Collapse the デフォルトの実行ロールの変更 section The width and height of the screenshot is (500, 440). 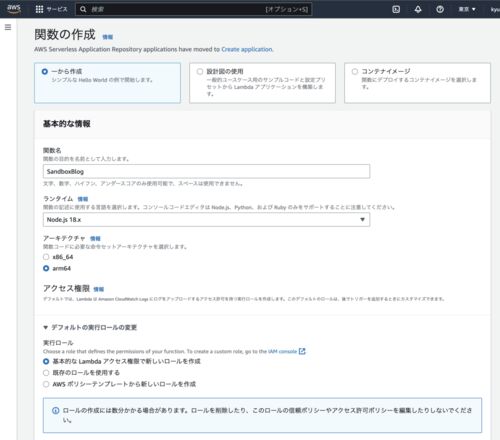point(90,327)
